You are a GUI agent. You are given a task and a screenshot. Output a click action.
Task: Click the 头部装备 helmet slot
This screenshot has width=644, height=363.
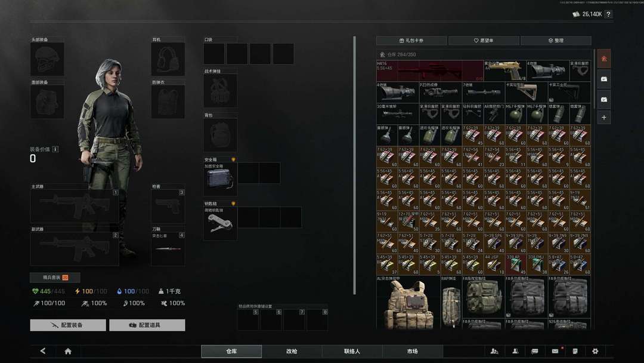point(47,59)
